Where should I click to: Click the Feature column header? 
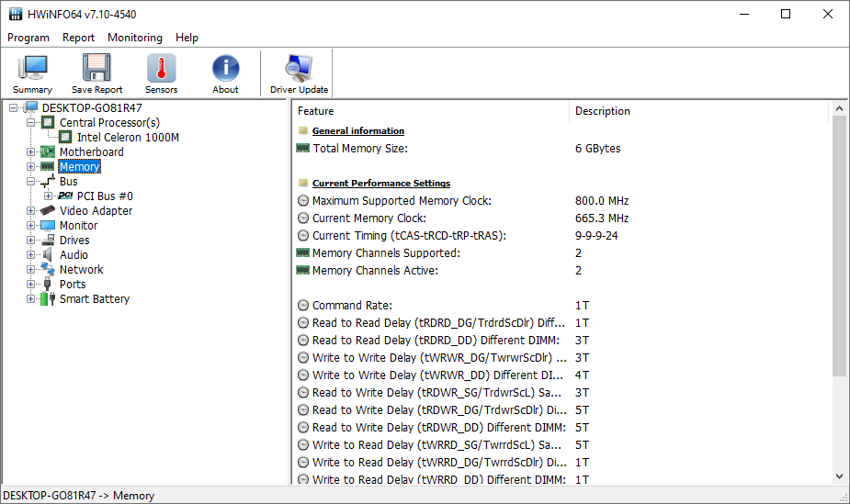pyautogui.click(x=430, y=110)
